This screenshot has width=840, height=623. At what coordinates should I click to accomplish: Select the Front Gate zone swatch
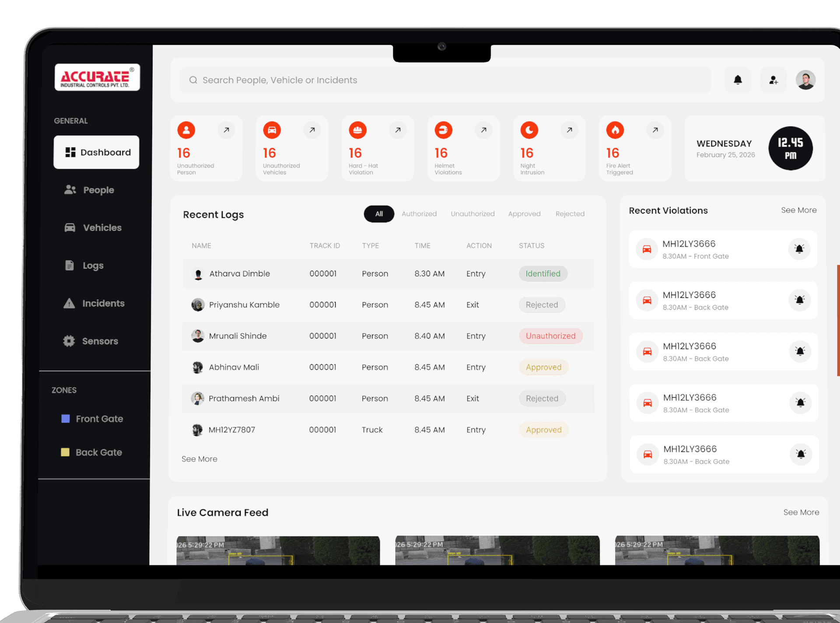click(66, 419)
